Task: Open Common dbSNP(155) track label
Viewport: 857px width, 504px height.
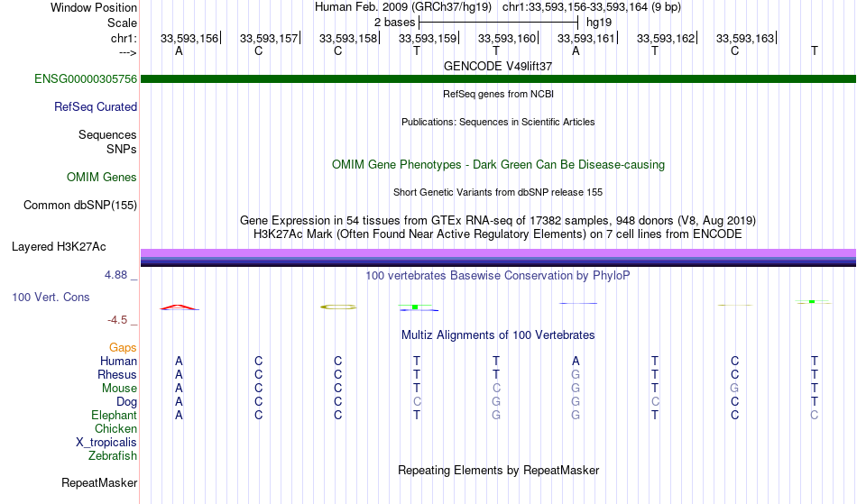Action: pos(79,205)
